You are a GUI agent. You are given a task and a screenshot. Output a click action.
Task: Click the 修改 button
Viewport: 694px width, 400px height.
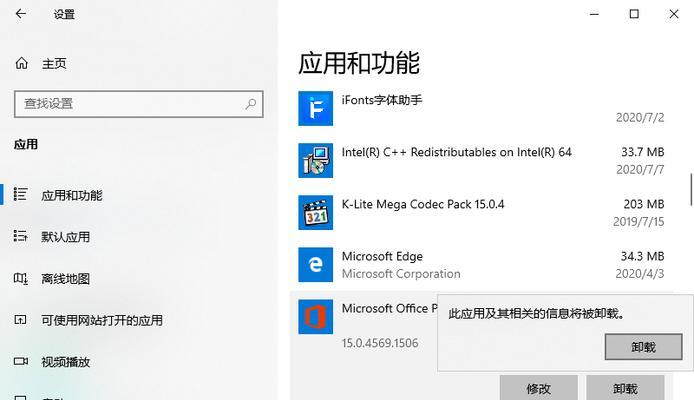tap(539, 388)
